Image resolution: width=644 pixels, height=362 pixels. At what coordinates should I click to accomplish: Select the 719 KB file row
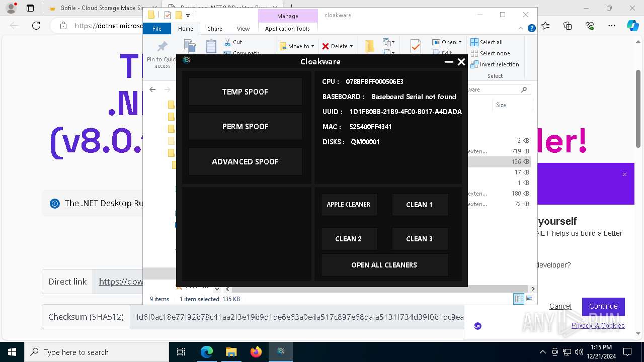pos(498,151)
